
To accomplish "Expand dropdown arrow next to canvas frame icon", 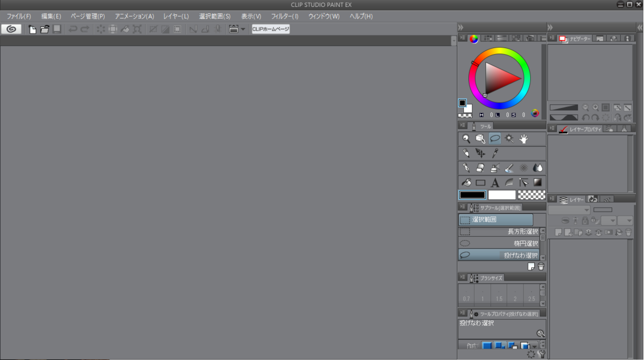I will click(x=243, y=29).
